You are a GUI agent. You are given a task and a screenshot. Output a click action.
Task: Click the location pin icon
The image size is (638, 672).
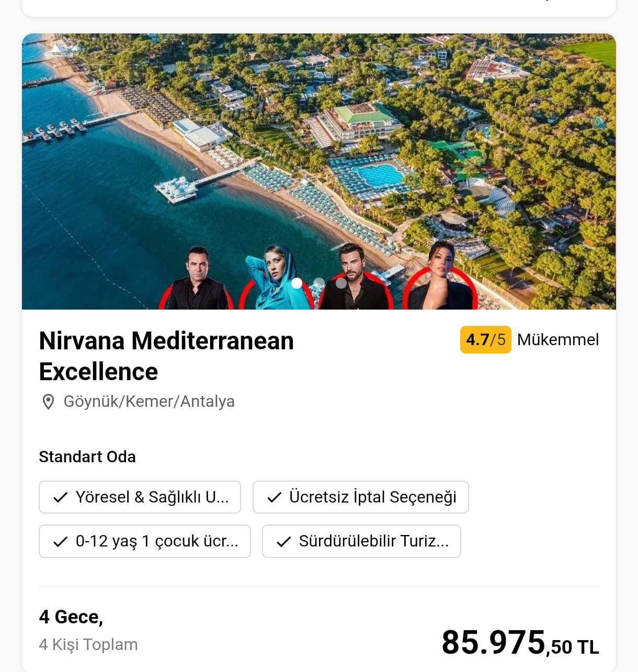pos(48,402)
